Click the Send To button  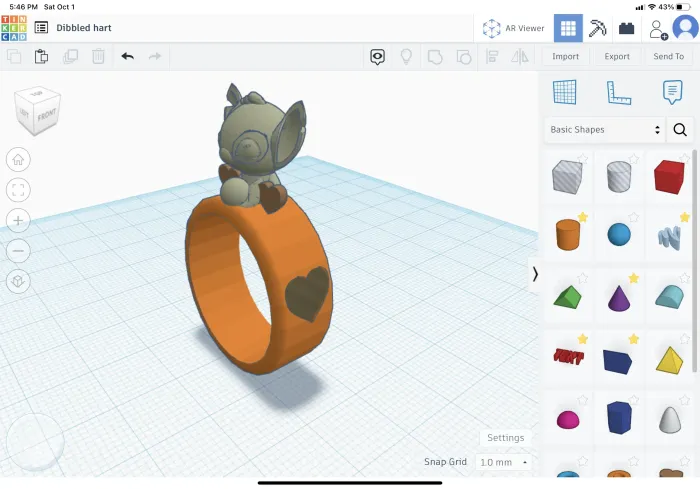[x=668, y=56]
